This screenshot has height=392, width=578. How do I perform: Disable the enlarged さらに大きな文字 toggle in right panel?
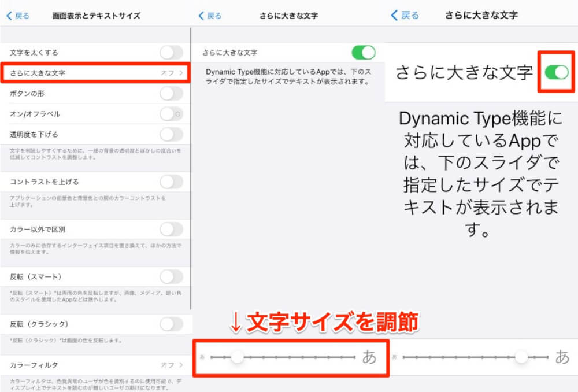[555, 73]
